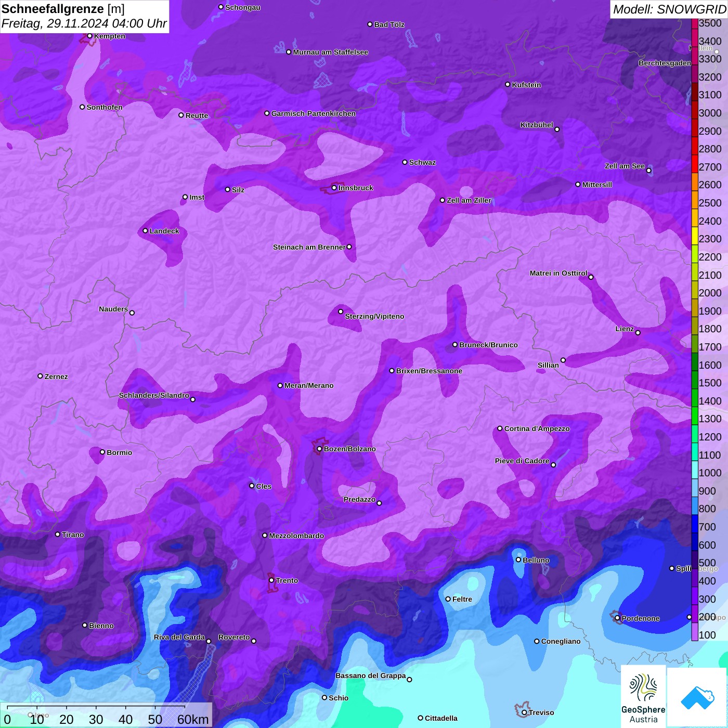Click the 'Matrei in Osttirol' map label
The image size is (728, 728).
(558, 273)
